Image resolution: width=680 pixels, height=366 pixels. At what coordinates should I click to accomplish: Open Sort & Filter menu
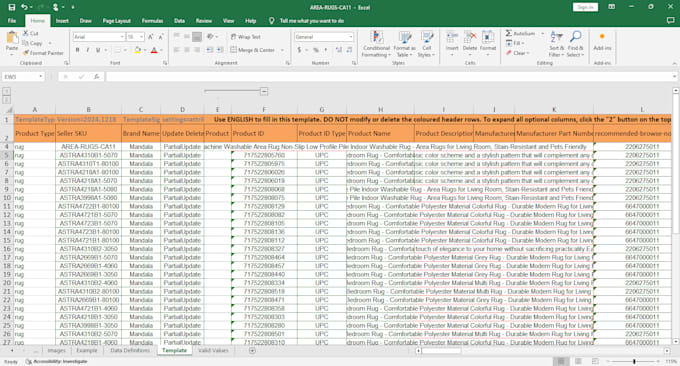tap(556, 43)
